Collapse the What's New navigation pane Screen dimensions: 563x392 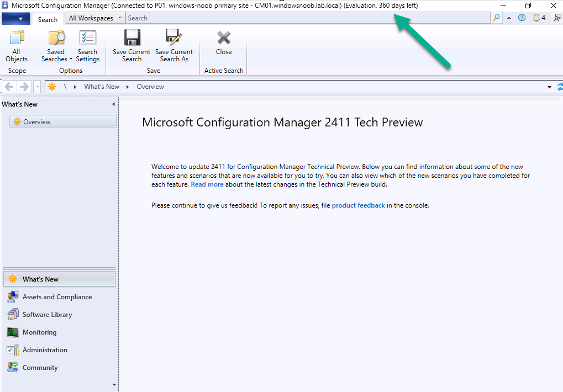click(x=113, y=104)
